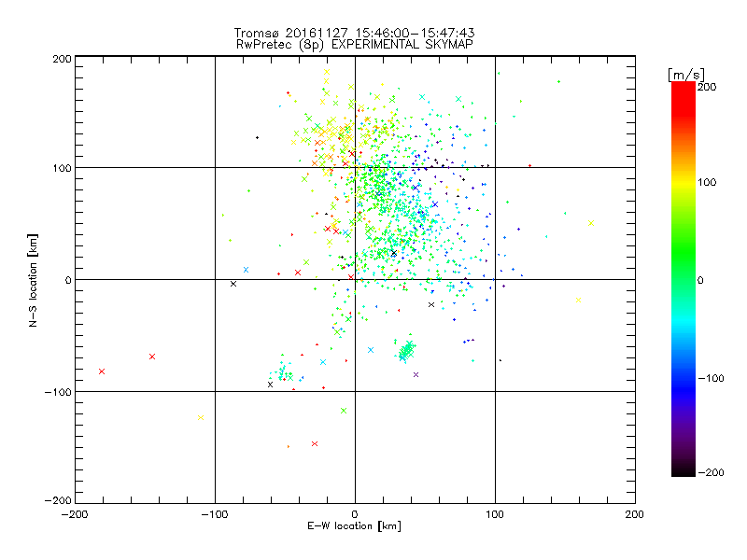Click the isolated green X near -117 km N-S
The height and width of the screenshot is (560, 747).
(344, 411)
